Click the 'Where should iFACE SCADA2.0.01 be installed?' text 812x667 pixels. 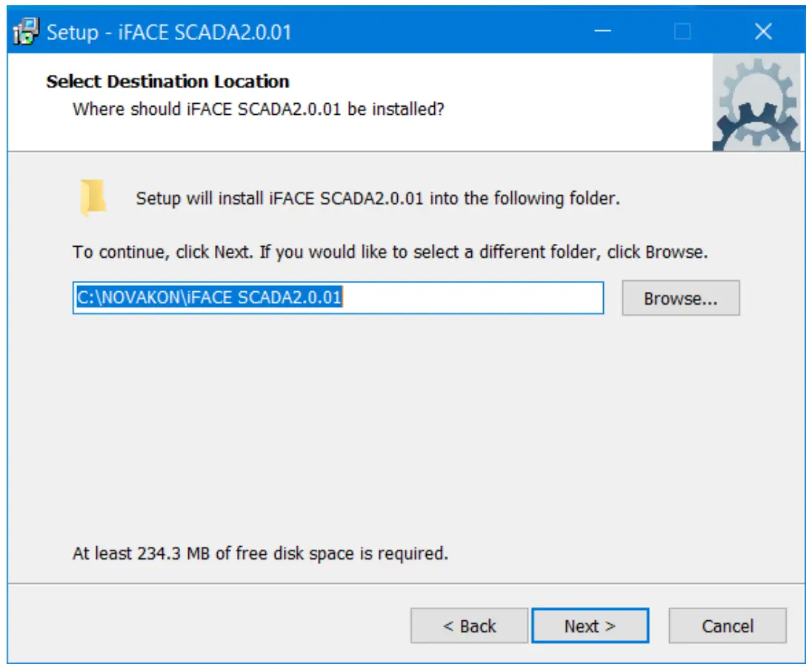point(258,110)
